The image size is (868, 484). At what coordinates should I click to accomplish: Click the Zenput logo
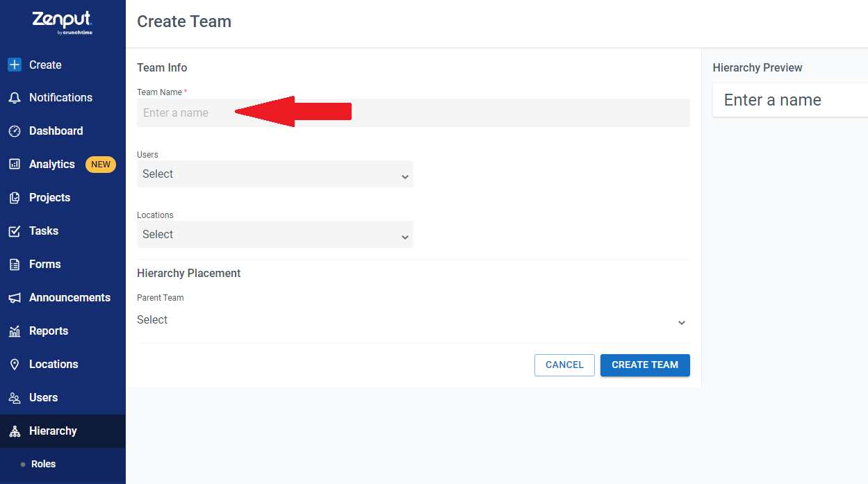62,22
